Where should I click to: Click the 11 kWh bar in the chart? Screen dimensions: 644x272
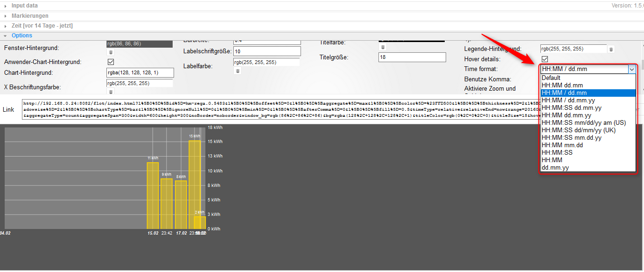click(153, 195)
